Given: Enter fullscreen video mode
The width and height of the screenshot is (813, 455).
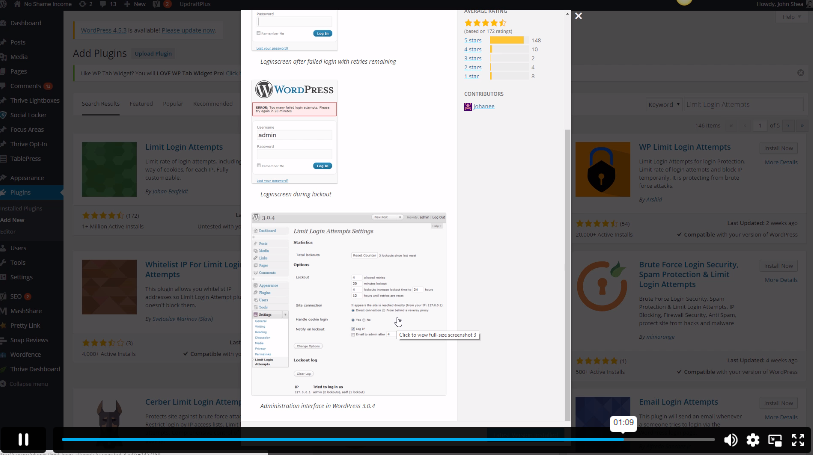Looking at the screenshot, I should click(798, 440).
